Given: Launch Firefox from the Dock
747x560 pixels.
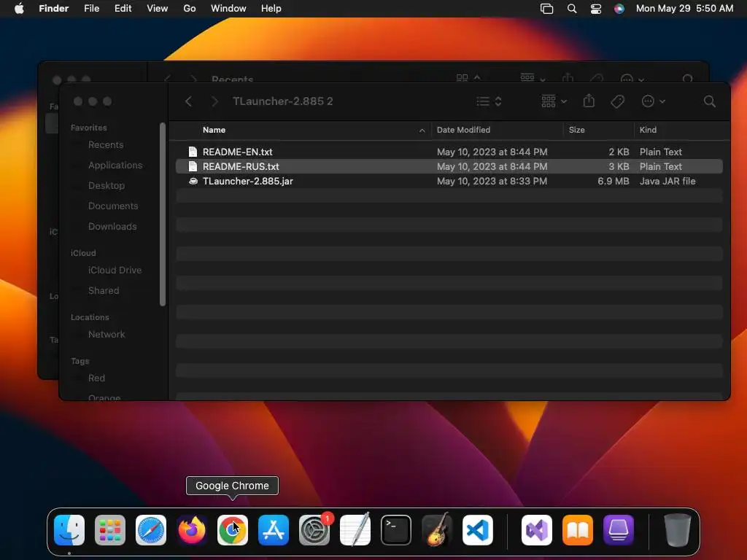Looking at the screenshot, I should pos(192,530).
